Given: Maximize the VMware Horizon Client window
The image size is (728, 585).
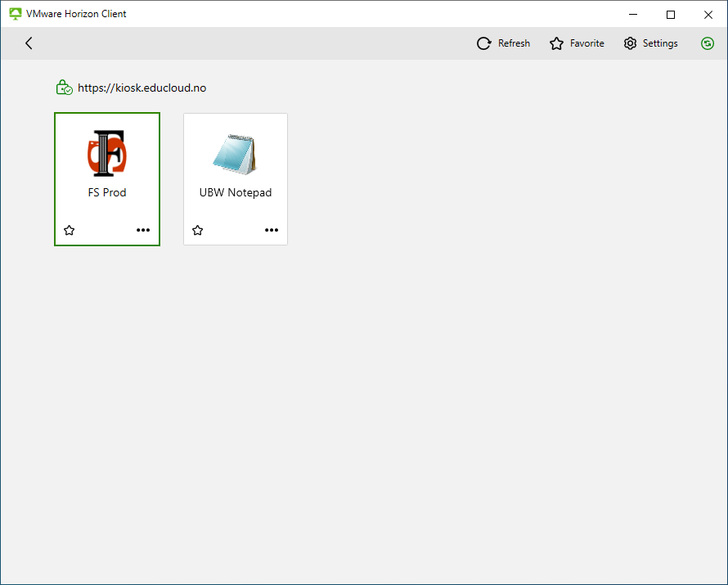Looking at the screenshot, I should [x=671, y=15].
